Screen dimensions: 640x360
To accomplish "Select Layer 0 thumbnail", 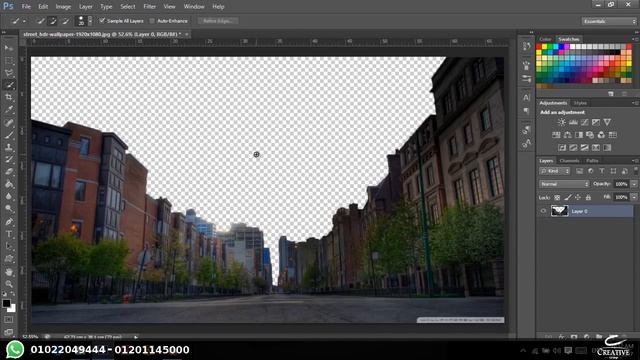I will 559,211.
